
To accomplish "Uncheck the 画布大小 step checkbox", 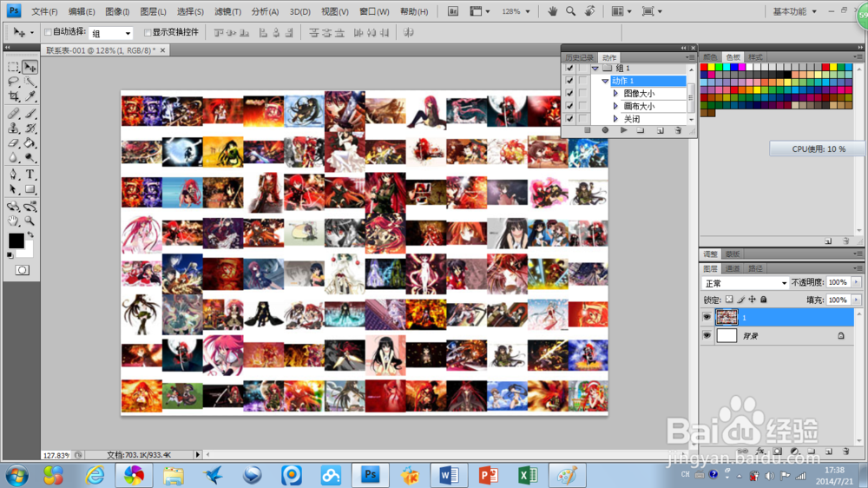I will point(569,106).
